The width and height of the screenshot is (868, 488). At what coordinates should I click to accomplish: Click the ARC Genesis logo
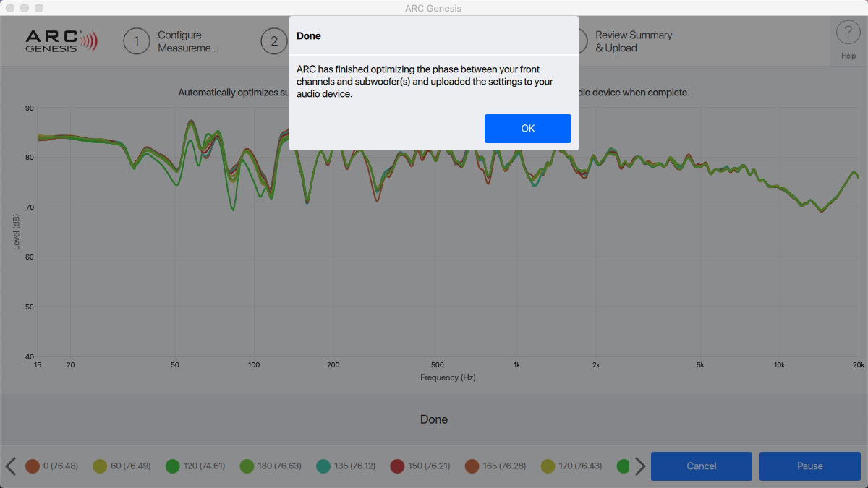tap(61, 41)
